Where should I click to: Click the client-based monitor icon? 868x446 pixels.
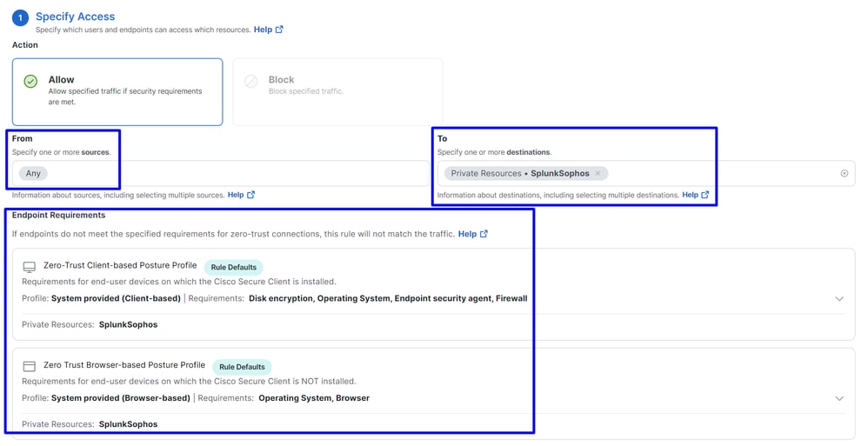coord(30,267)
